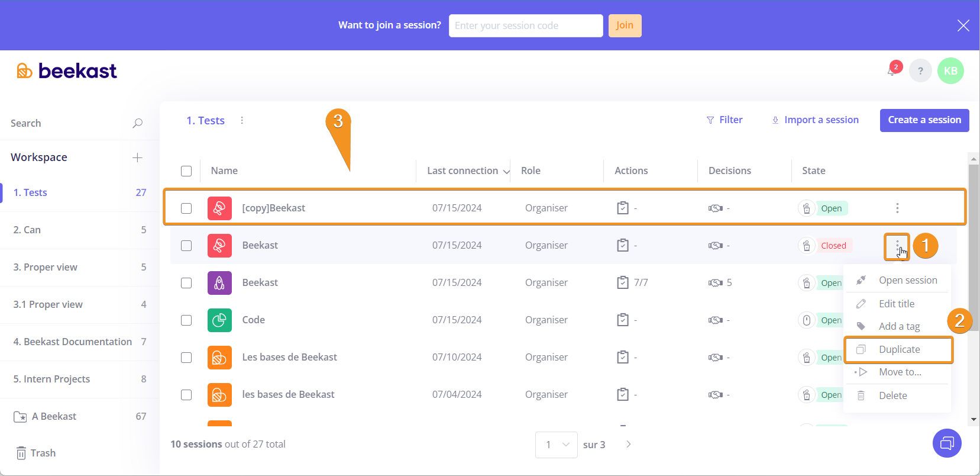Screen dimensions: 980x476
Task: Select the 2. Can workspace folder
Action: click(x=79, y=230)
